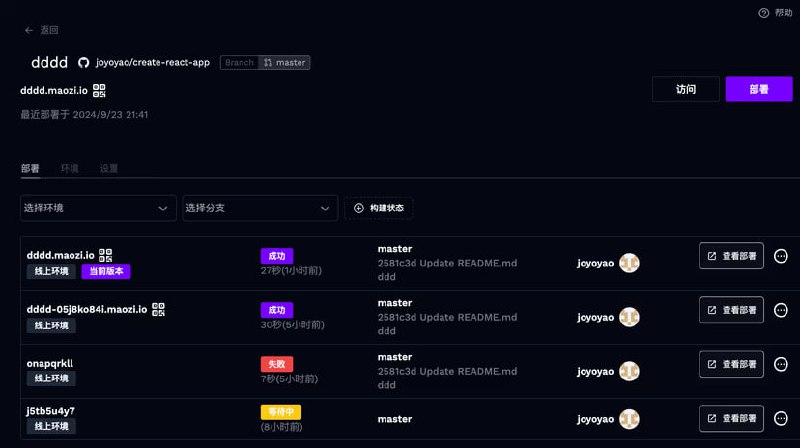Screen dimensions: 800x448
Task: Click the purple 部署 deploy button
Action: point(758,89)
